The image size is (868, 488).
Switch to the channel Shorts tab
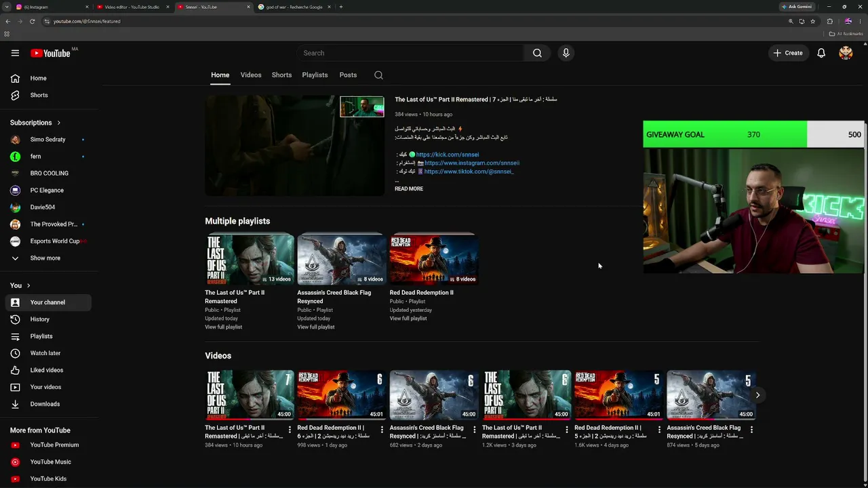click(281, 75)
